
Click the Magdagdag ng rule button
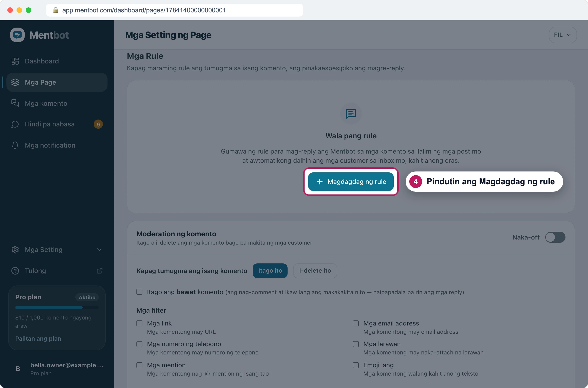[x=351, y=182]
